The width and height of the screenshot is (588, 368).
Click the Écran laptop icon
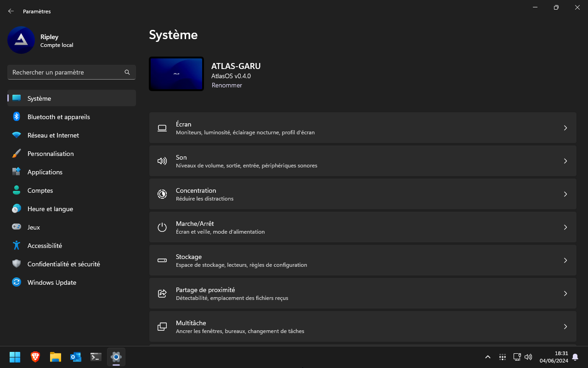click(162, 128)
